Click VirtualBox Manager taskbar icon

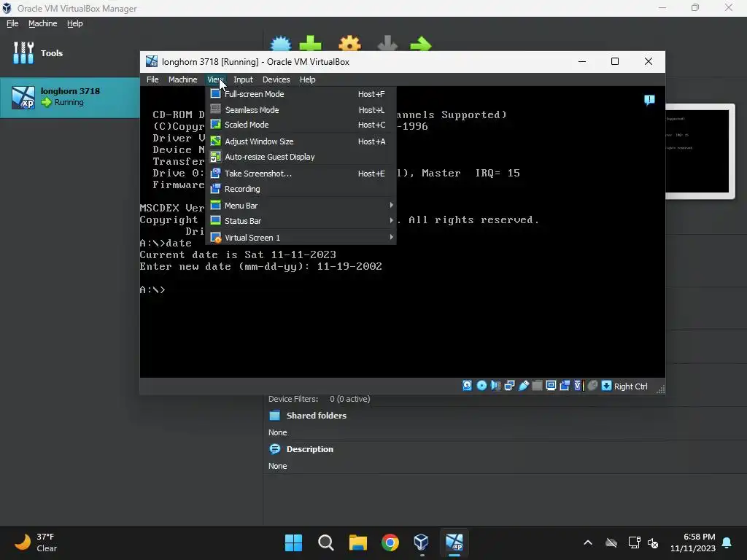(x=422, y=542)
